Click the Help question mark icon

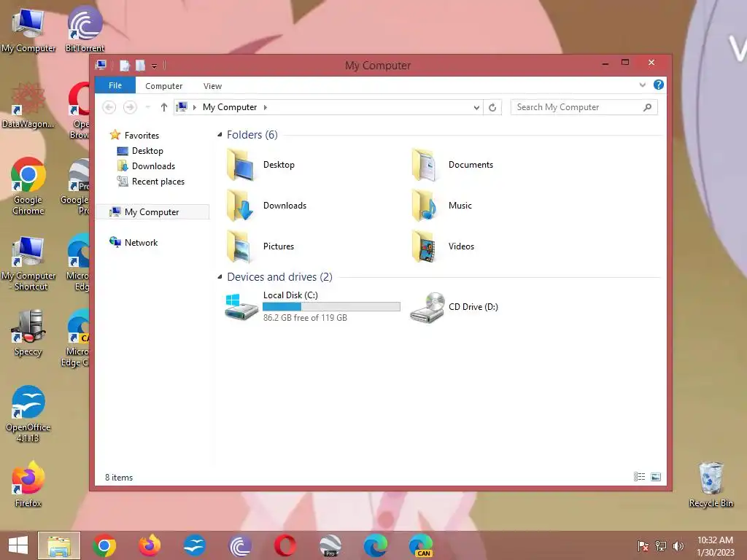click(659, 85)
